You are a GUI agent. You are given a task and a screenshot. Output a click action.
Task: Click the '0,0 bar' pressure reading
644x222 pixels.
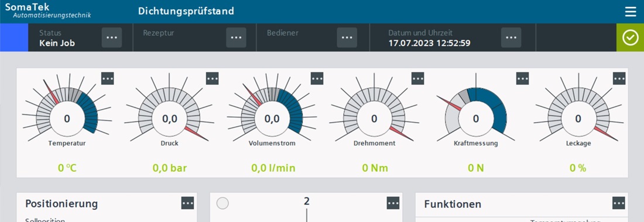coord(170,168)
